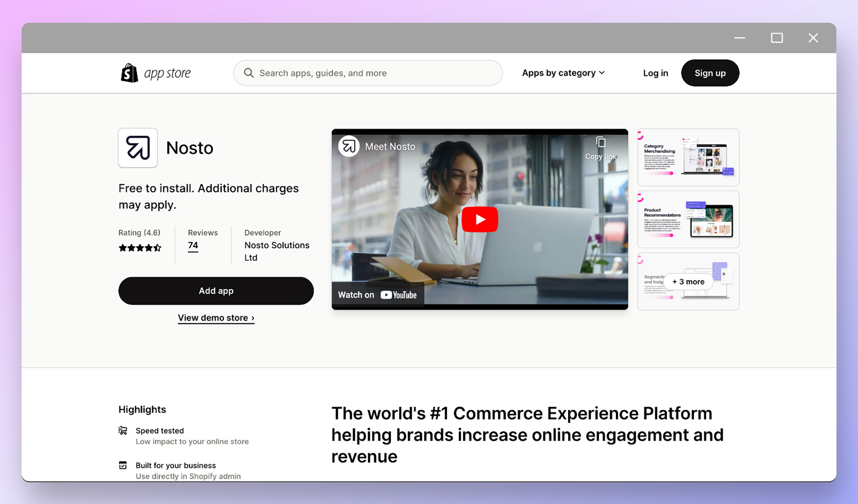Click the Log in menu item

coord(655,72)
